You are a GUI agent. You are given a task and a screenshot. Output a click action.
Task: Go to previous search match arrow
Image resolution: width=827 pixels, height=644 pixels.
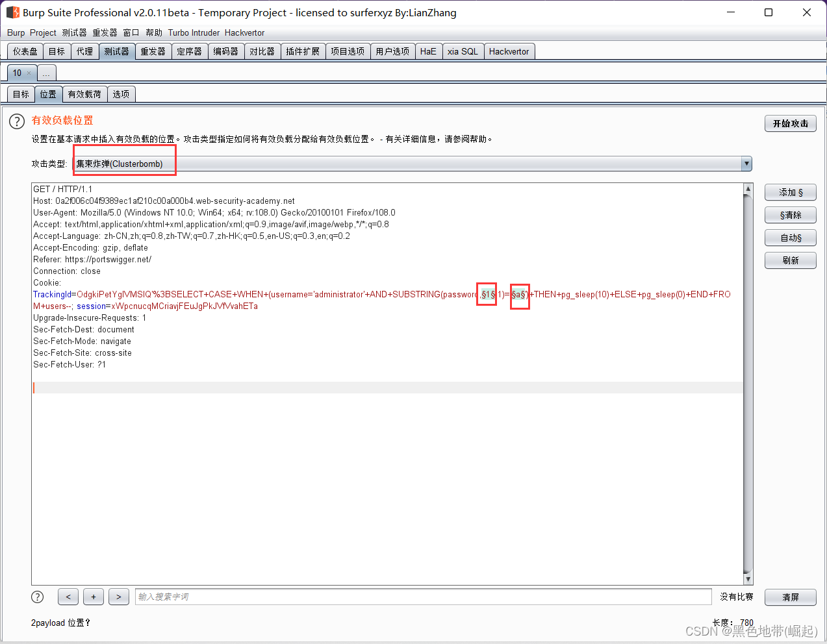click(x=68, y=597)
